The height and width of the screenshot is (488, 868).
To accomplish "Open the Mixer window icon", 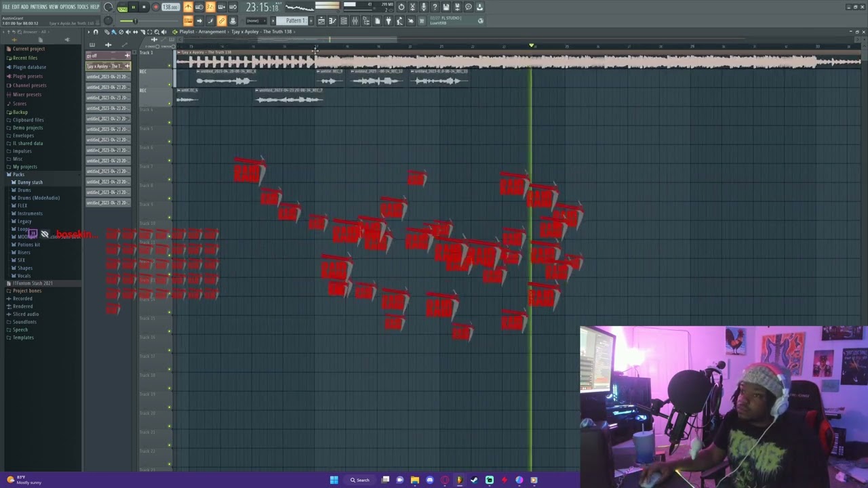I will pos(355,20).
